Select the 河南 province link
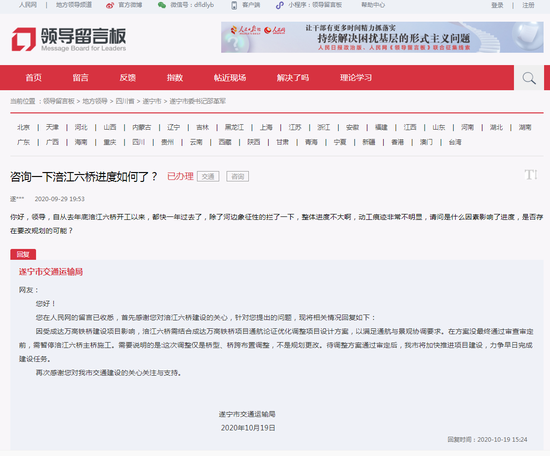 pyautogui.click(x=468, y=127)
